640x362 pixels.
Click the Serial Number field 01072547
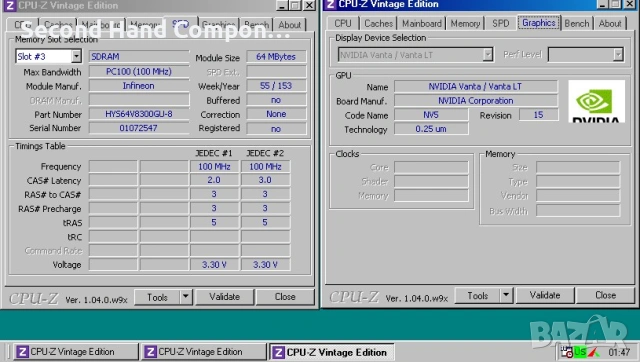coord(139,128)
